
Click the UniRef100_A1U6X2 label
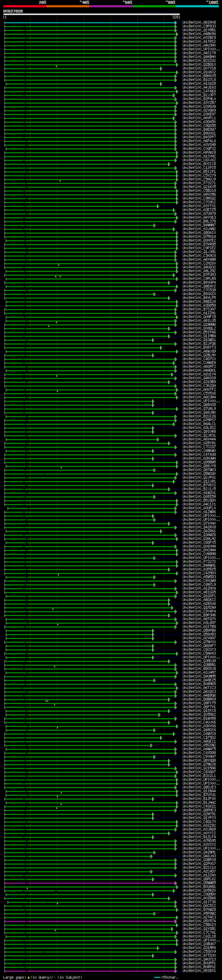click(199, 72)
